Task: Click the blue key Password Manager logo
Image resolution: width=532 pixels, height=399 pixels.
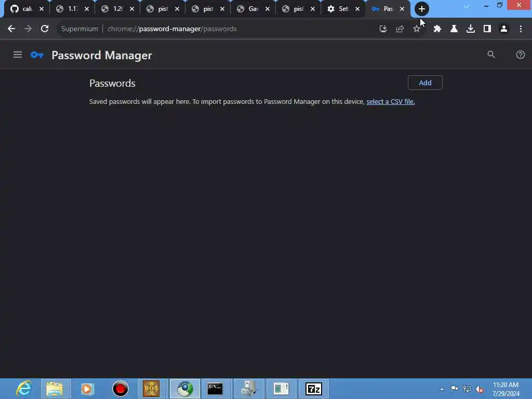Action: point(37,55)
